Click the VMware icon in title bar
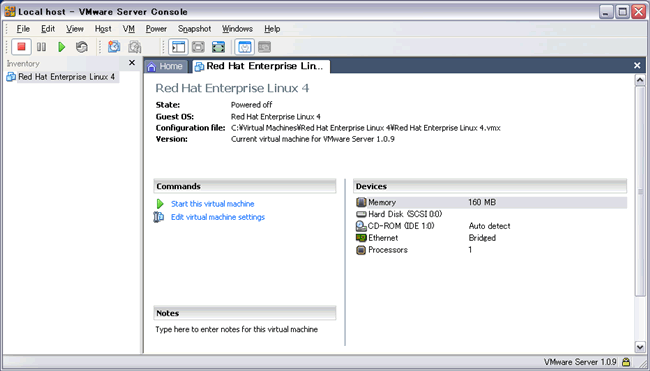Image resolution: width=650 pixels, height=371 pixels. [x=10, y=12]
